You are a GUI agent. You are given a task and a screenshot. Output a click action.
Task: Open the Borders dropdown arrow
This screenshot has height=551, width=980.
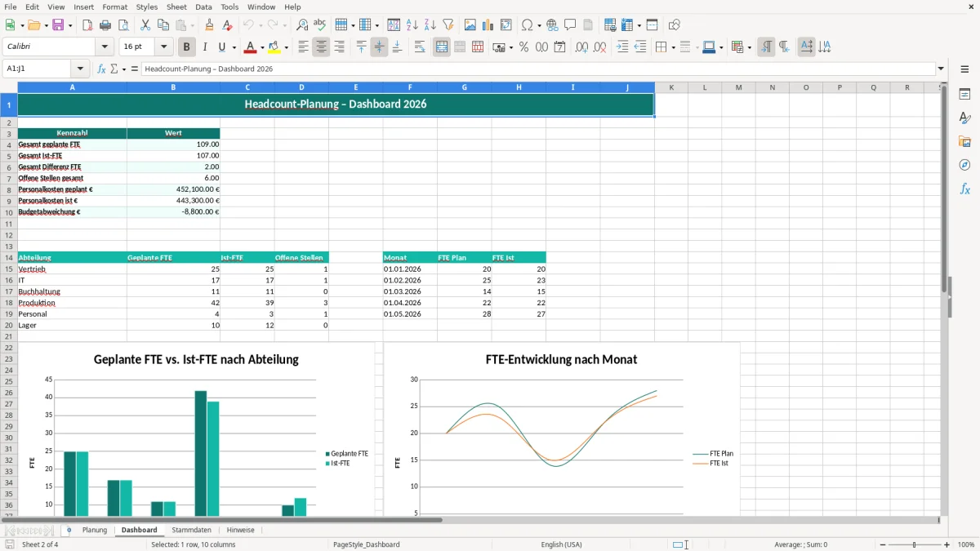coord(672,47)
